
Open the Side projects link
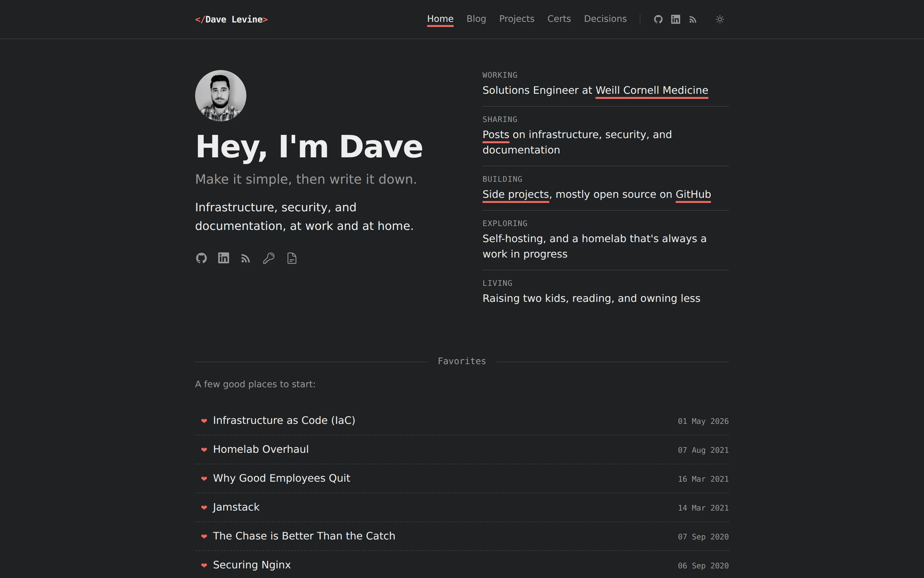tap(516, 195)
